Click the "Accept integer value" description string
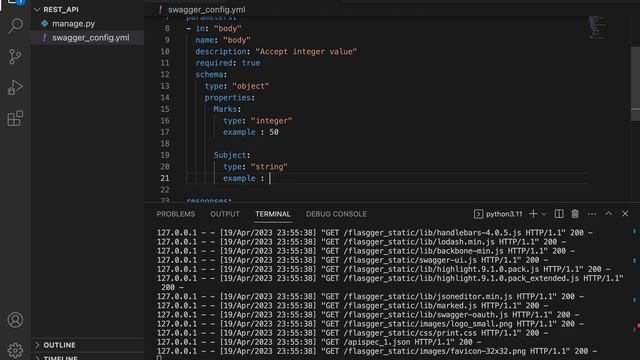The width and height of the screenshot is (640, 360). [306, 52]
